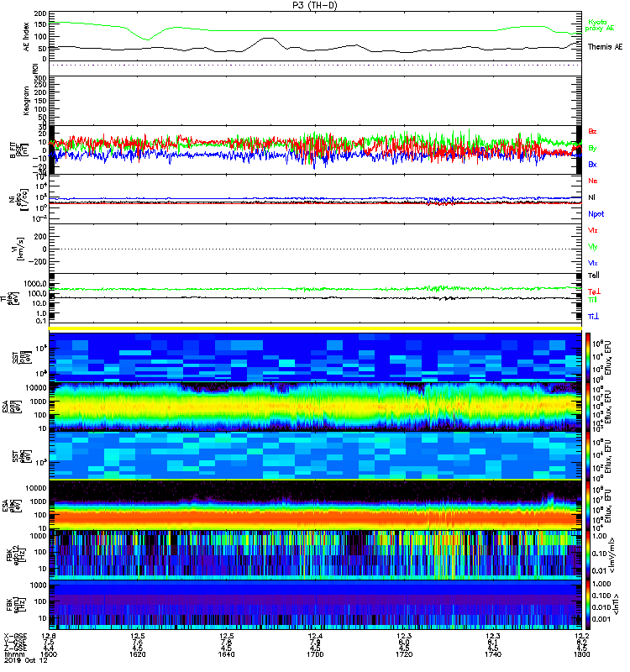630x672 pixels.
Task: Select the green By legend label
Action: pos(592,149)
